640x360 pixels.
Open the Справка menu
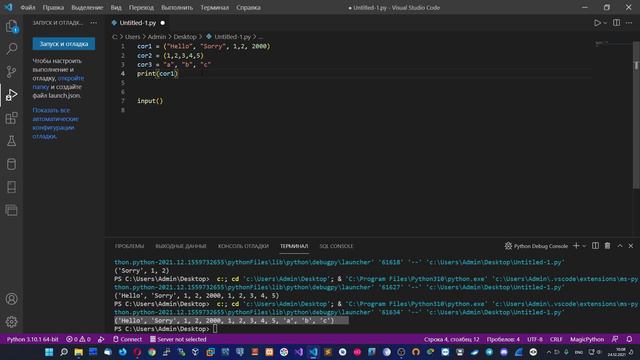(248, 7)
